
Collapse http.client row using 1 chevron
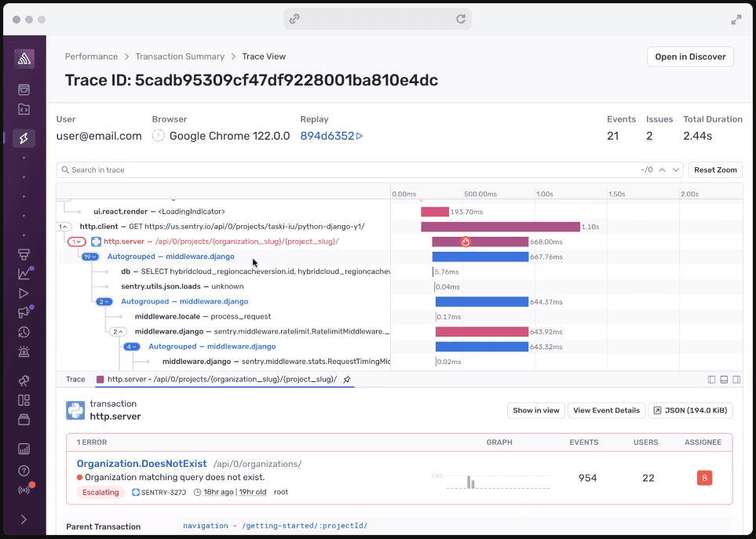click(x=64, y=227)
